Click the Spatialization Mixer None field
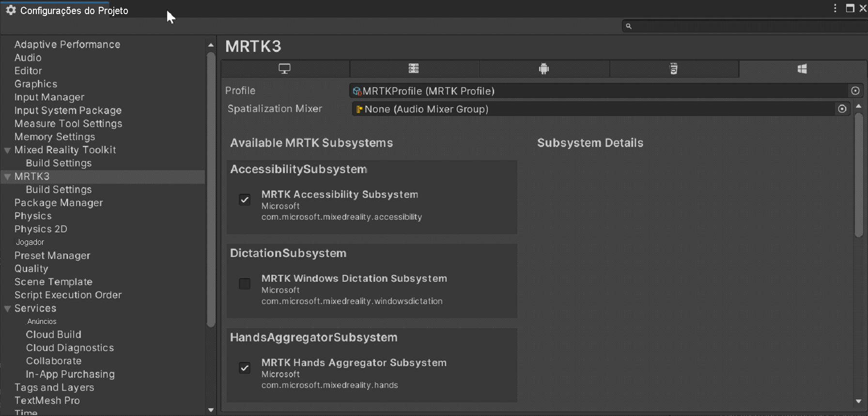 coord(594,109)
